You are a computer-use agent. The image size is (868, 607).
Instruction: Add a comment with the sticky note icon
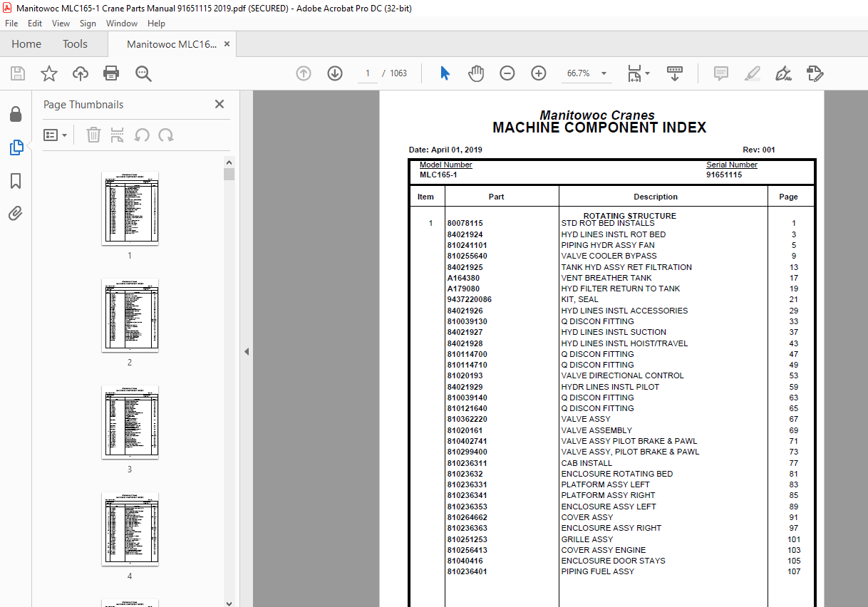(720, 73)
